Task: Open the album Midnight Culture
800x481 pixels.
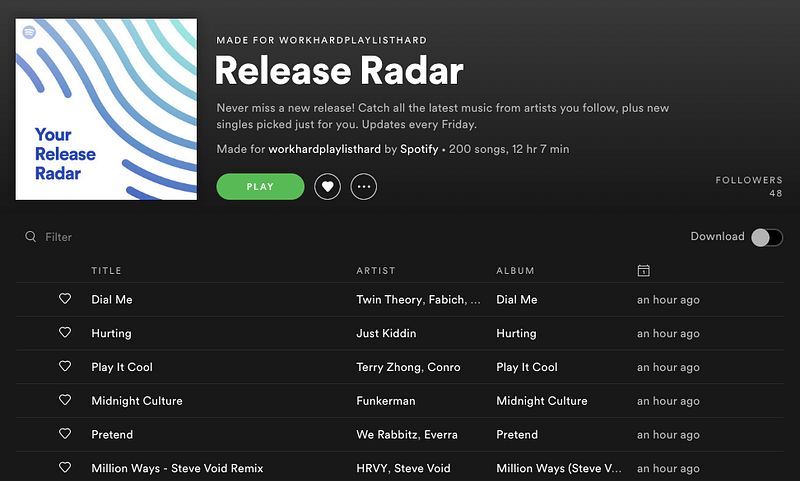Action: 542,400
